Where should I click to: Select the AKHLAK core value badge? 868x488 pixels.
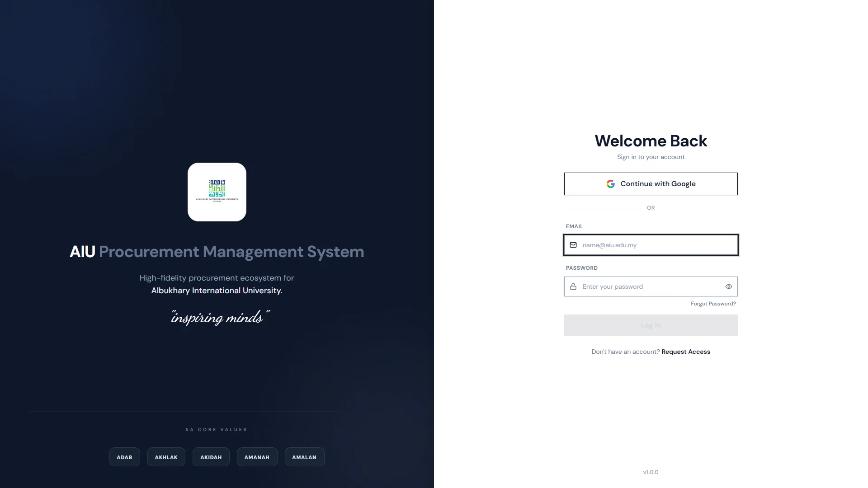(x=166, y=457)
